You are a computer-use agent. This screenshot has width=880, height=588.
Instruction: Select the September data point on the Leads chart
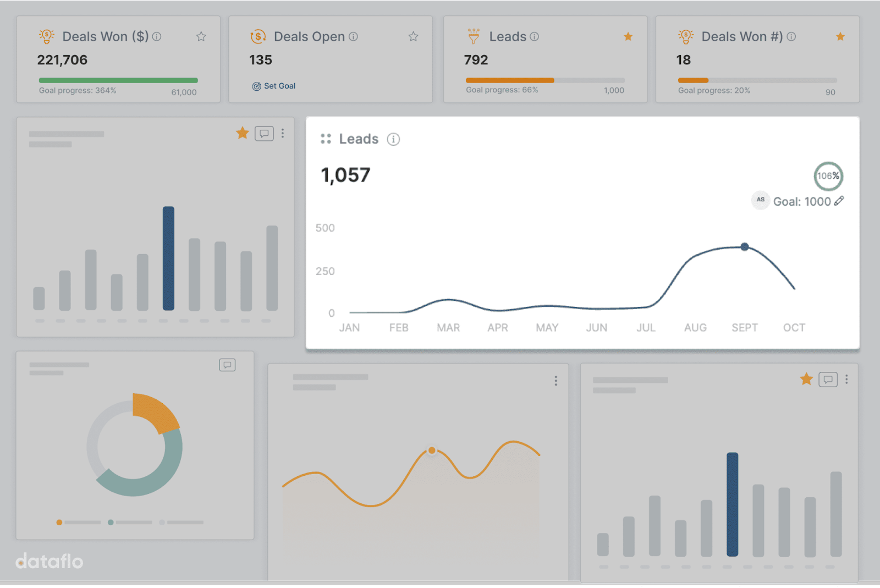pyautogui.click(x=745, y=247)
